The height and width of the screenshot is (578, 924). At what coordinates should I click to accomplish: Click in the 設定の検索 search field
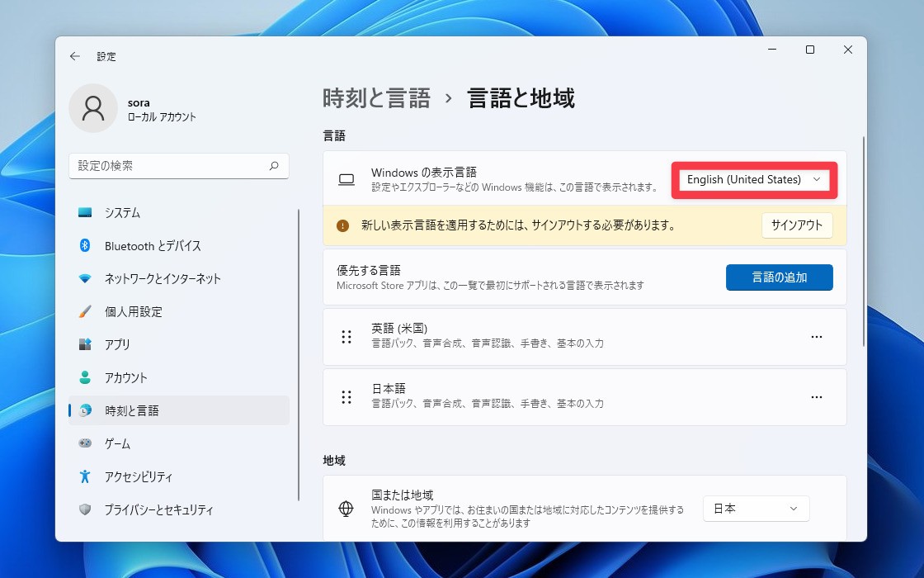pos(178,166)
